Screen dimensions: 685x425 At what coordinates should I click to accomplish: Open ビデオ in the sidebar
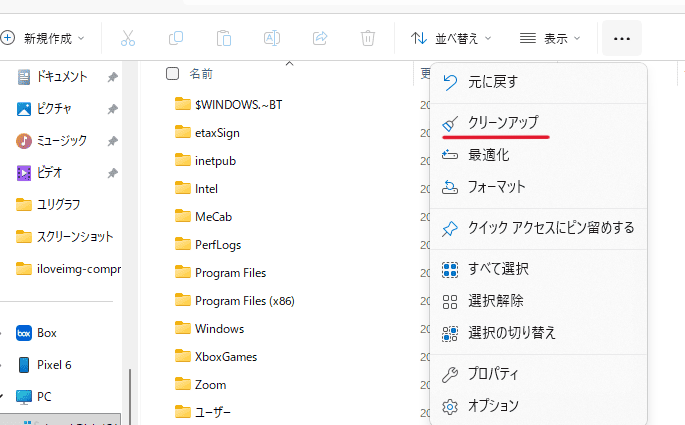coord(39,173)
